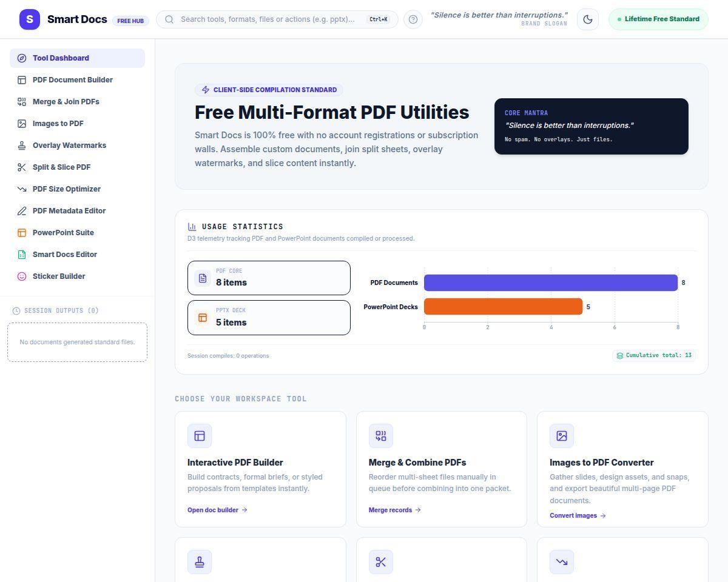Click the Interactive PDF Builder title

[x=235, y=463]
